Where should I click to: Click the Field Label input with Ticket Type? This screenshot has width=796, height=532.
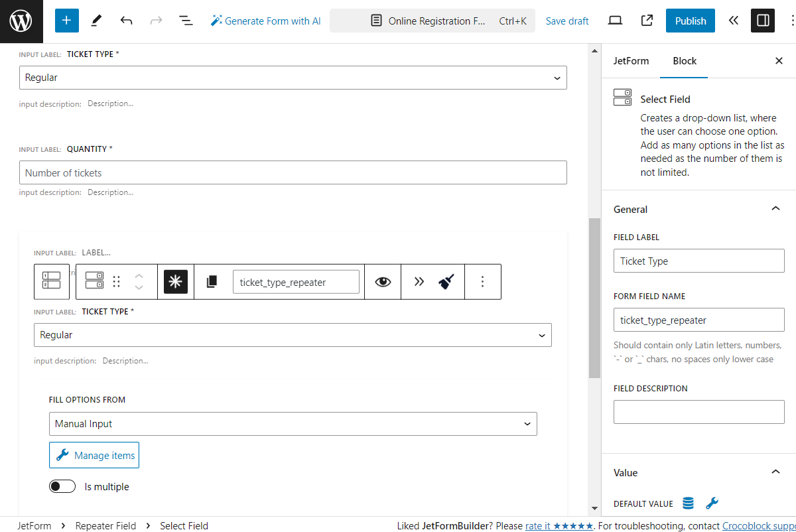[x=698, y=261]
